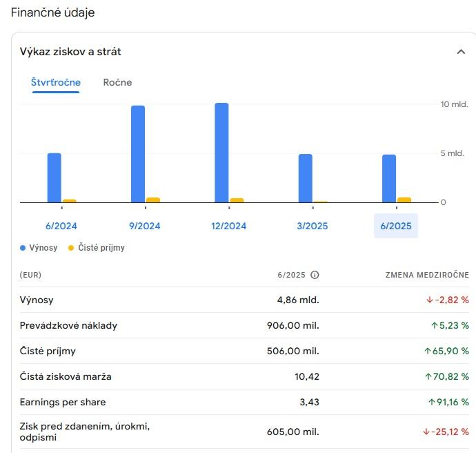Switch to the Ročne tab

(117, 83)
